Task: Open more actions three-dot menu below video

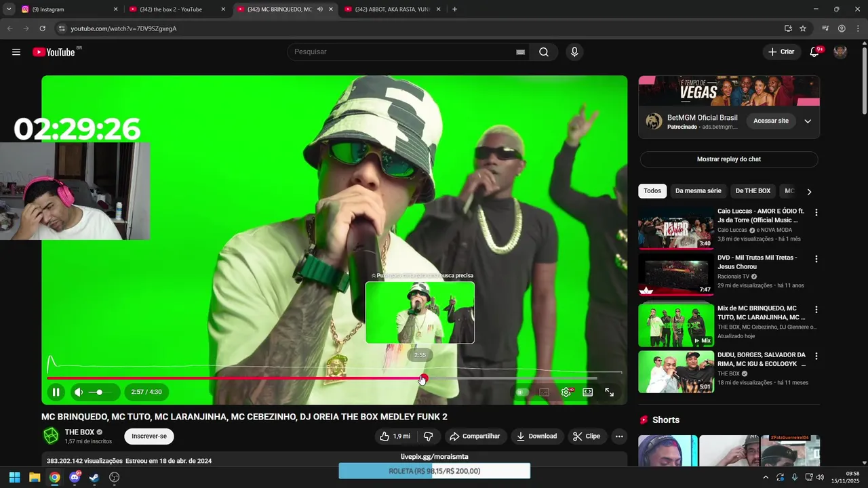Action: click(619, 436)
